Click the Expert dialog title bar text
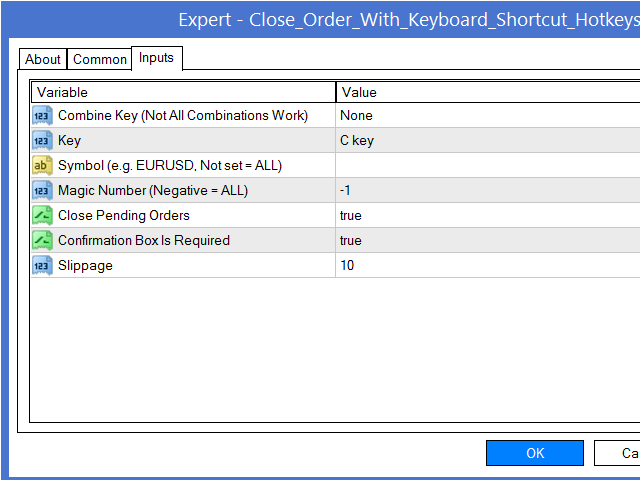 tap(409, 20)
